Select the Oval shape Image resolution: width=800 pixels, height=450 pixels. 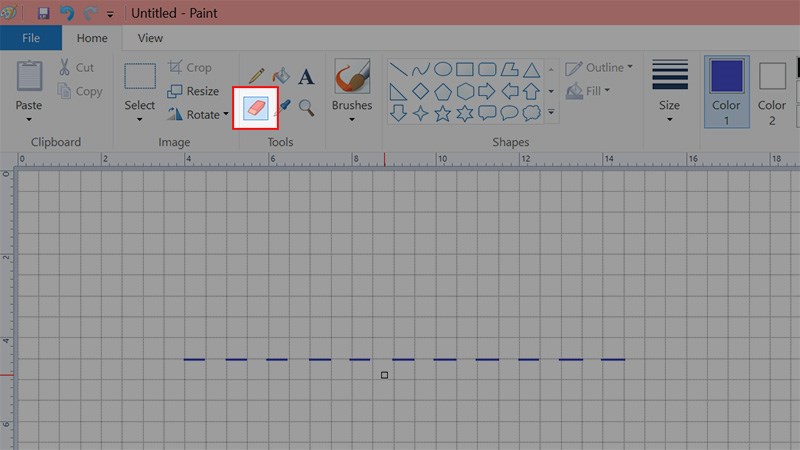(442, 69)
